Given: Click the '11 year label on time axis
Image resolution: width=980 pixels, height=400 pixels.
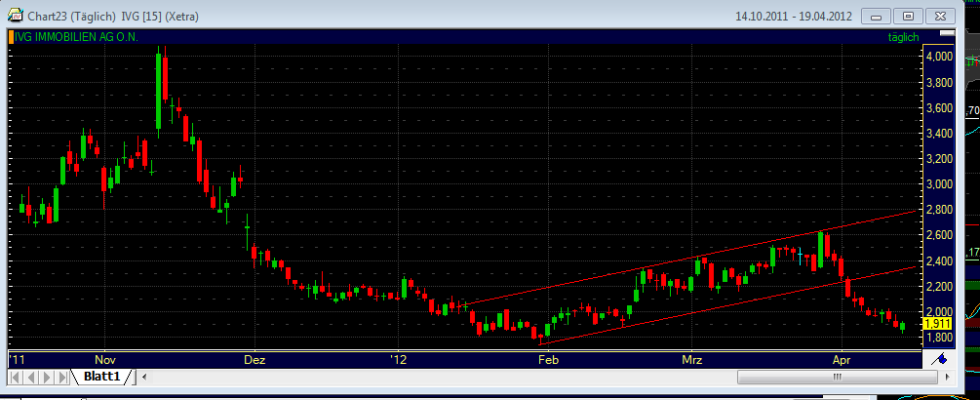Looking at the screenshot, I should click(17, 360).
